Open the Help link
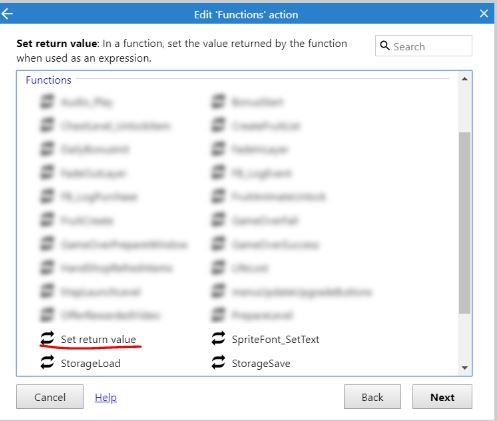Screen dimensions: 497x421 click(x=106, y=397)
